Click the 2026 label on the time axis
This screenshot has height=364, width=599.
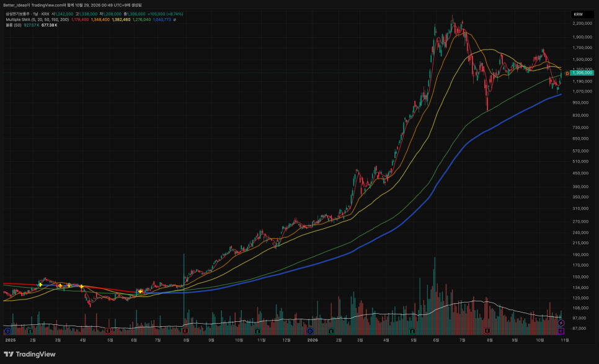click(x=313, y=340)
